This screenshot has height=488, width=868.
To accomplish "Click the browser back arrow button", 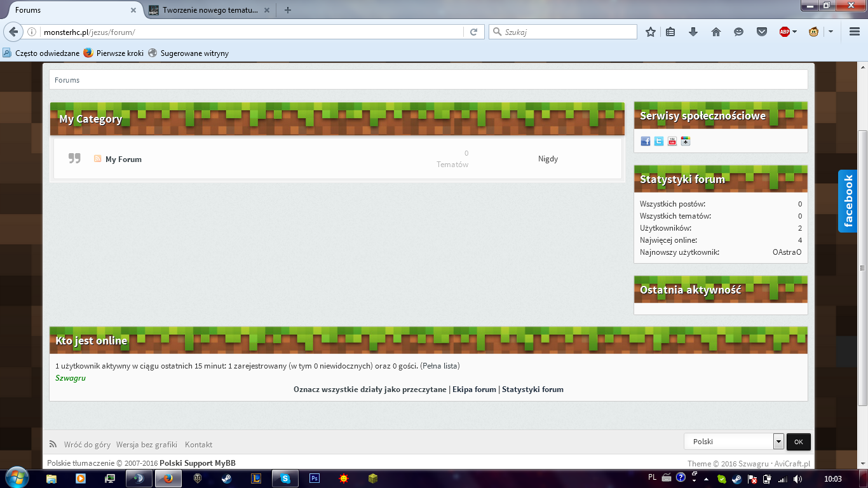I will tap(13, 32).
